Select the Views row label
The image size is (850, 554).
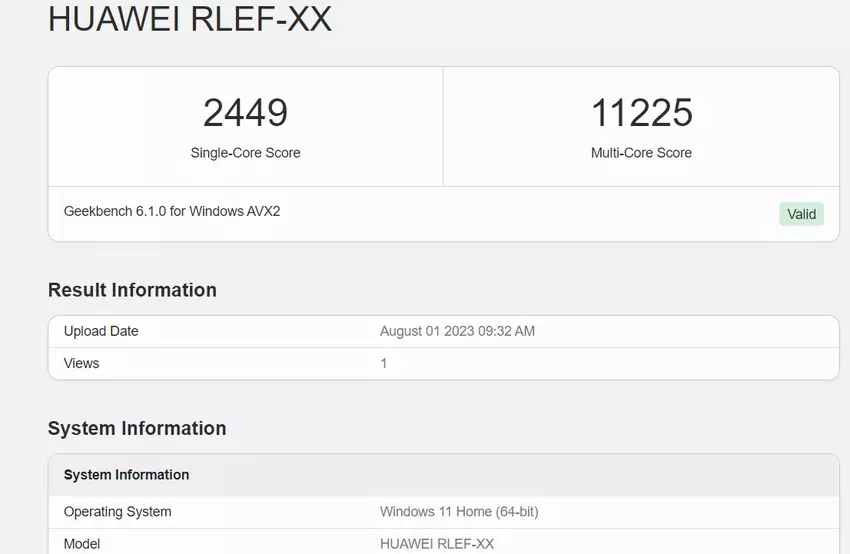pos(81,363)
